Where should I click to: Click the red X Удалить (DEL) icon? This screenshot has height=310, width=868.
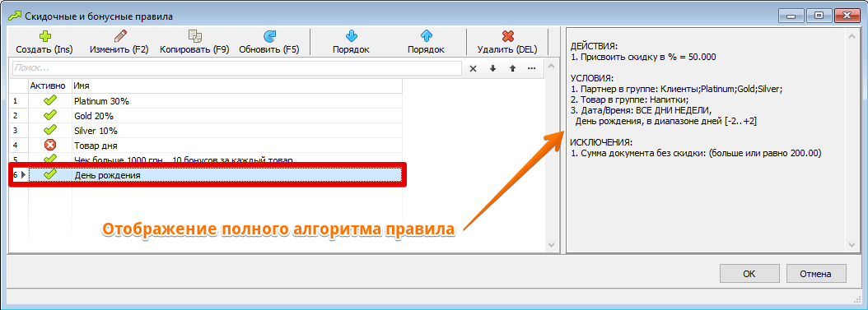507,36
